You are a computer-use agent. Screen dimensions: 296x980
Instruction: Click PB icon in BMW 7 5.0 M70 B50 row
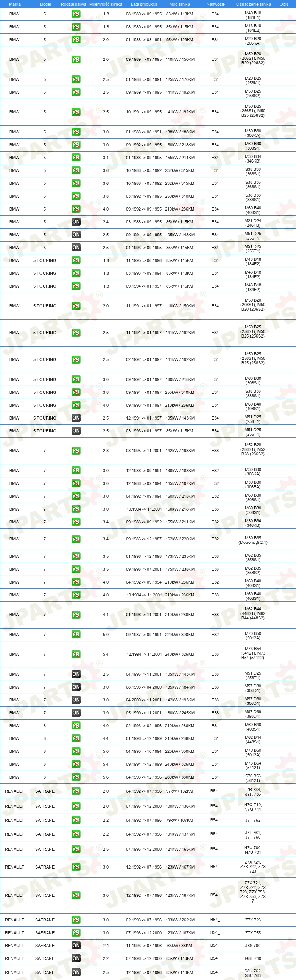76,634
